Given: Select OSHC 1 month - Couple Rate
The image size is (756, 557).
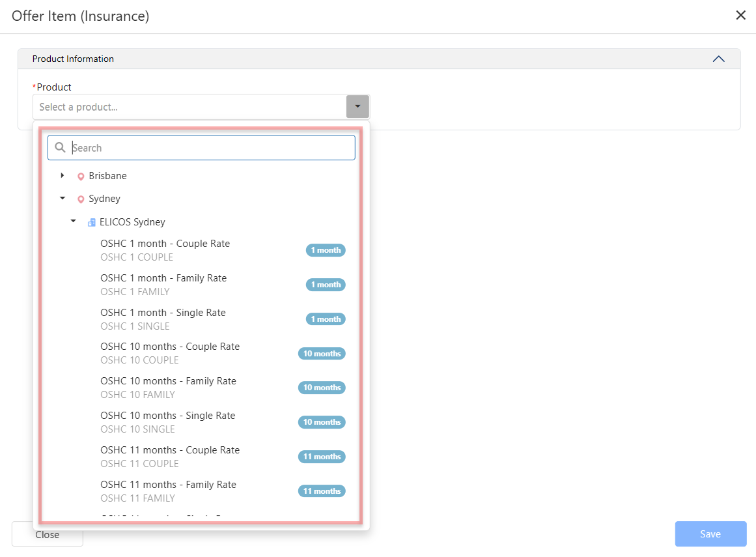Looking at the screenshot, I should pyautogui.click(x=165, y=244).
